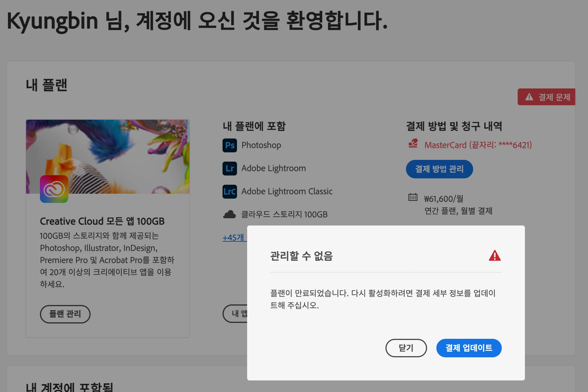Viewport: 588px width, 392px height.
Task: Click the Lightroom Classic LrC icon
Action: pos(229,191)
